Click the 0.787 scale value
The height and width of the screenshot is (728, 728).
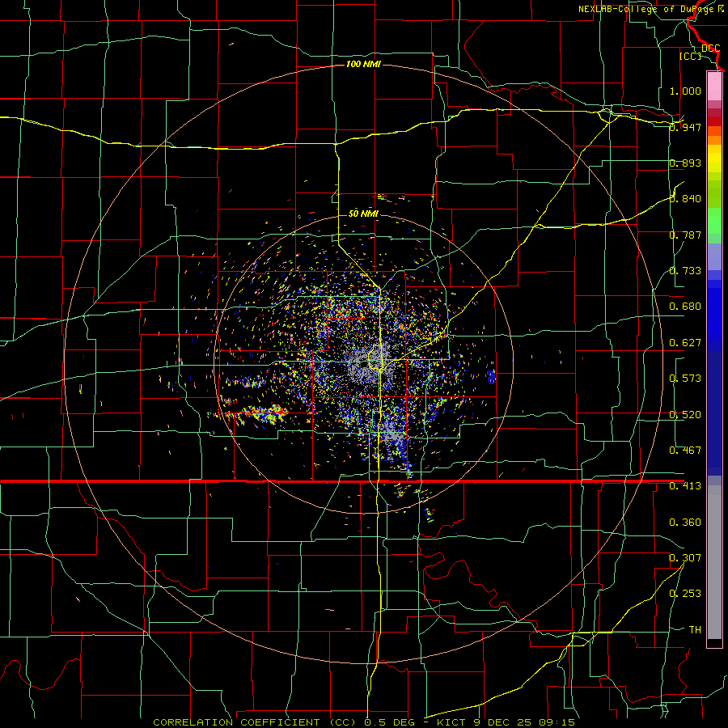685,235
